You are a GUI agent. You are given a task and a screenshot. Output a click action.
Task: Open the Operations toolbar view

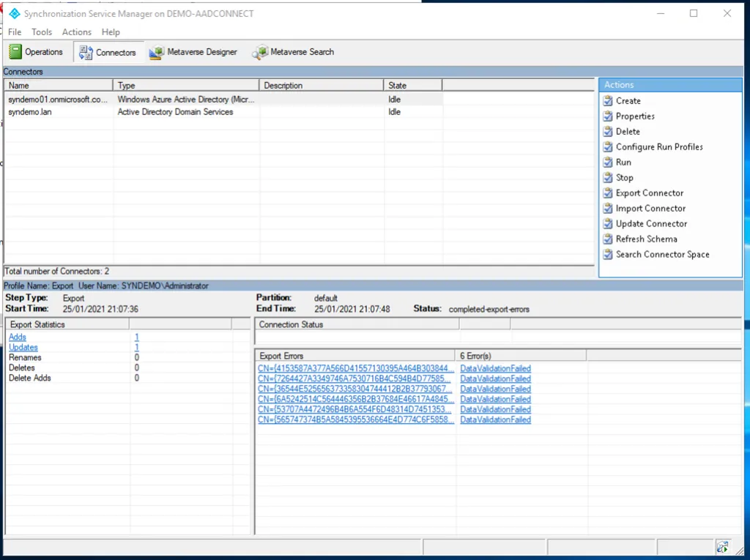click(37, 52)
